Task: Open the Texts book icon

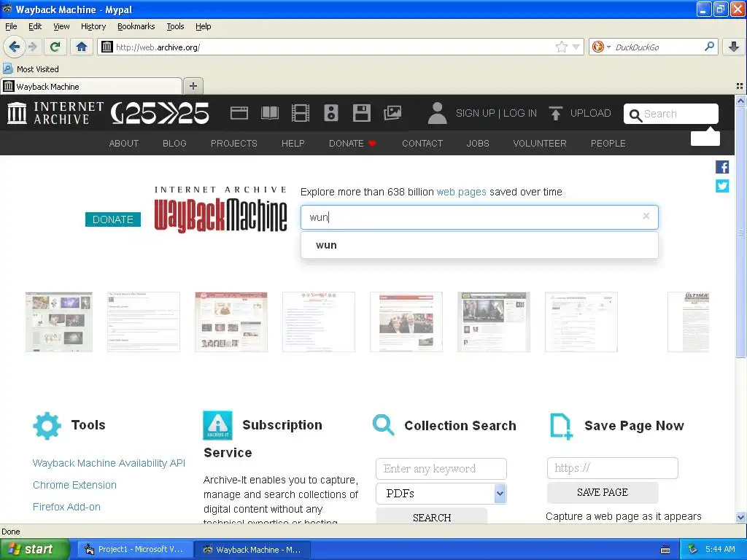Action: (x=270, y=113)
